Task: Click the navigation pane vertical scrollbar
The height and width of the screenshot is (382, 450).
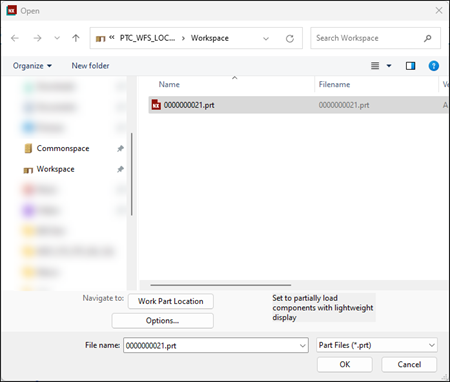Action: click(x=132, y=174)
